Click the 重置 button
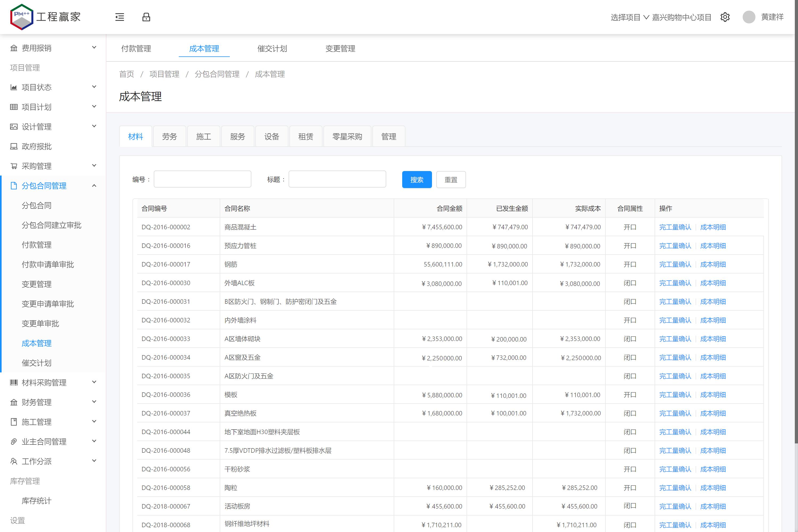Screen dimensions: 798x532 click(451, 180)
